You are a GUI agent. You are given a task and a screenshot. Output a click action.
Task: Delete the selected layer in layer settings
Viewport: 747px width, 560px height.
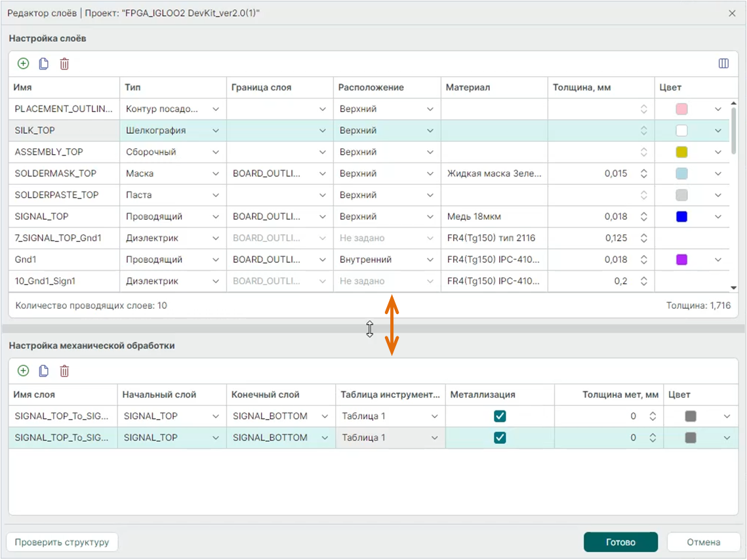(64, 64)
